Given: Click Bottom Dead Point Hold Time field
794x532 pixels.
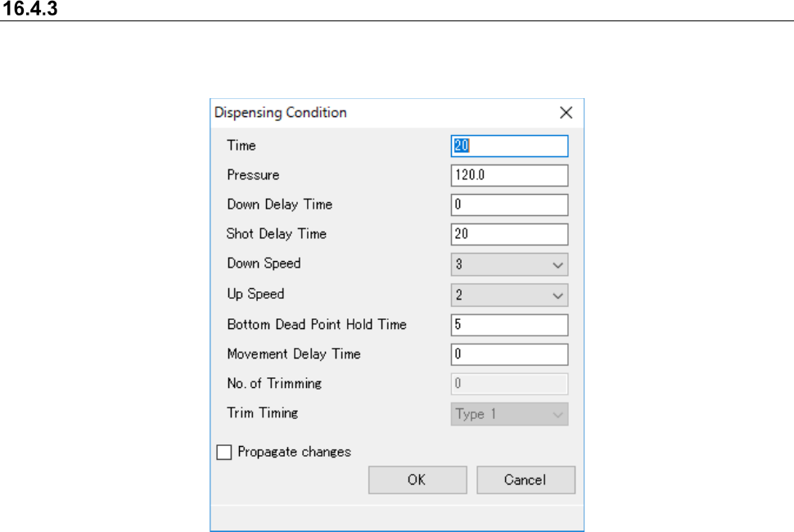Looking at the screenshot, I should [508, 325].
